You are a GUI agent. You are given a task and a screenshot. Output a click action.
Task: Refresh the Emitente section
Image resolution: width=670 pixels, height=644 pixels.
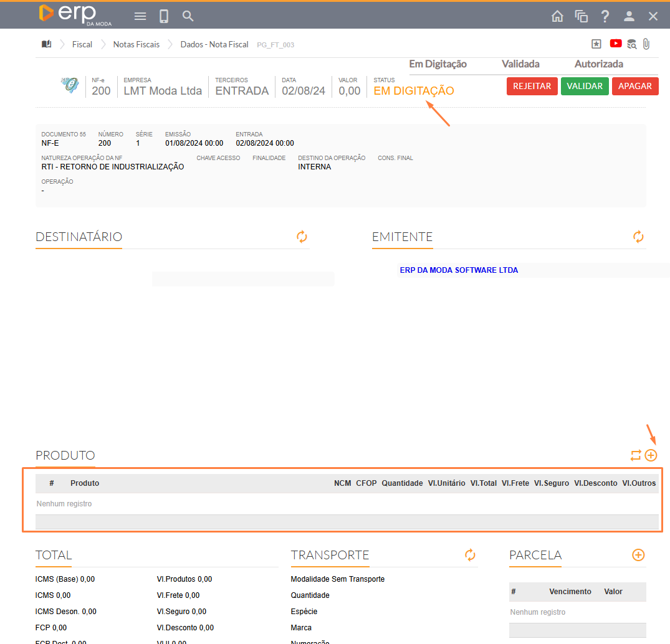638,237
